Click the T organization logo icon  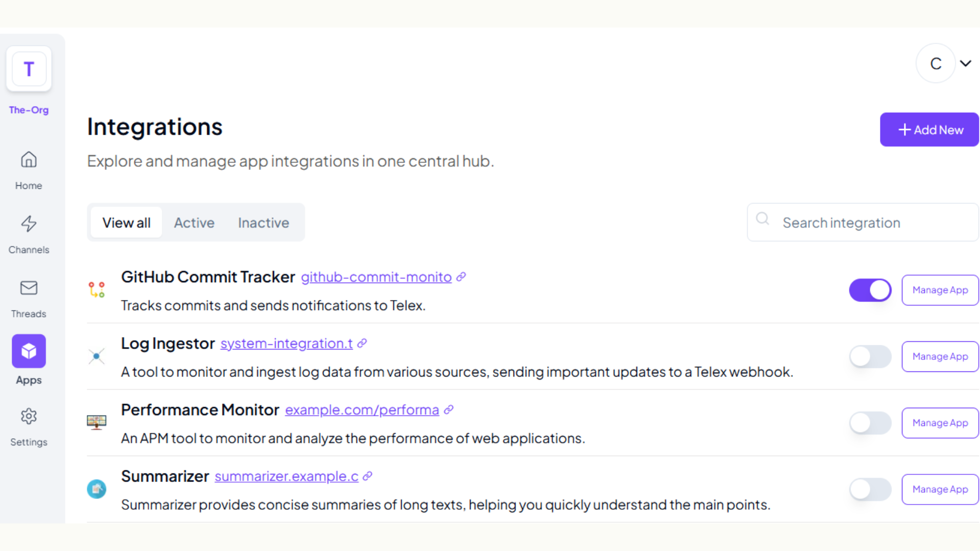pos(29,69)
